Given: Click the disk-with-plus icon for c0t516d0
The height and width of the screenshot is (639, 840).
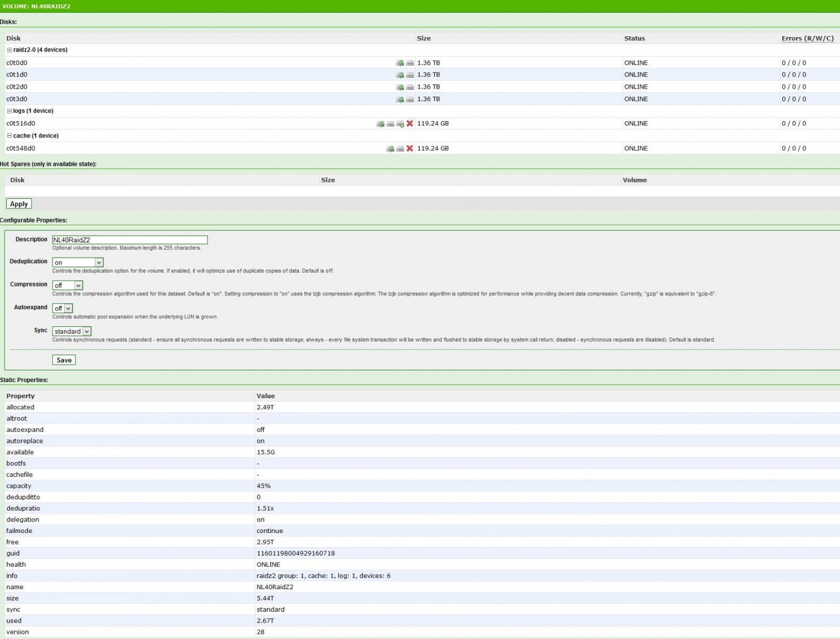Looking at the screenshot, I should [x=400, y=124].
